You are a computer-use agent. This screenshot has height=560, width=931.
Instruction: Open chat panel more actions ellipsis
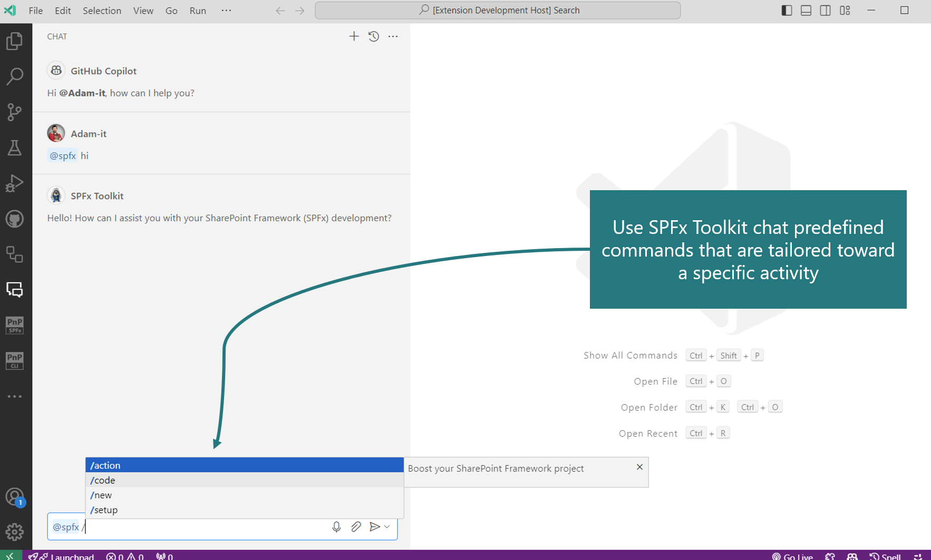point(393,36)
